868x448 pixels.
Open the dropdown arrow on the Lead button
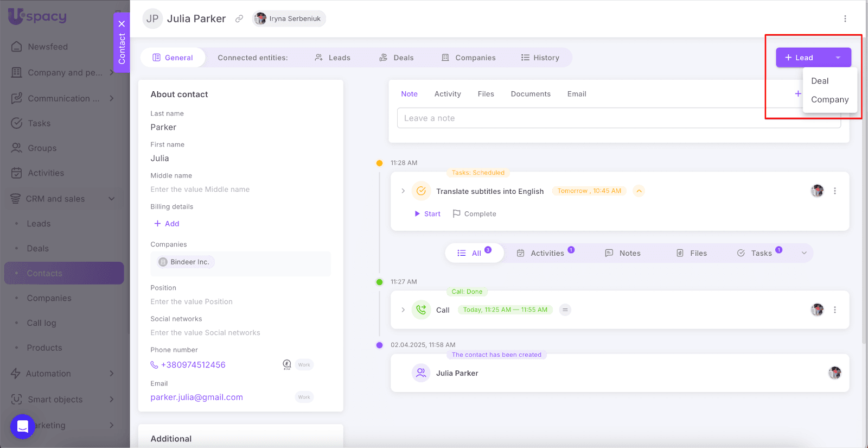click(x=838, y=58)
